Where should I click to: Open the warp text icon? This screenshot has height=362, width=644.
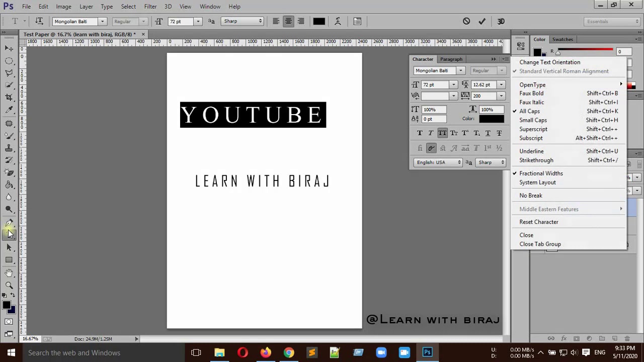(x=338, y=21)
